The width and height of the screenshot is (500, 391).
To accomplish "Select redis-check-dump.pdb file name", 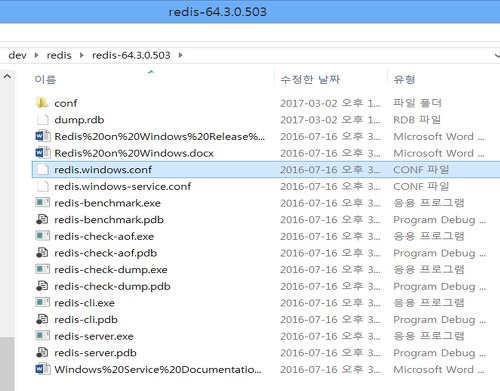I will click(x=112, y=287).
